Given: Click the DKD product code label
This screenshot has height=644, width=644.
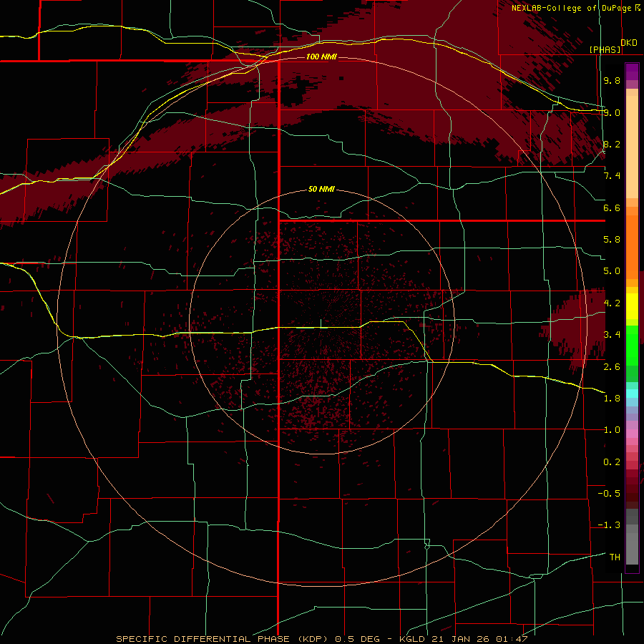Looking at the screenshot, I should click(x=629, y=43).
